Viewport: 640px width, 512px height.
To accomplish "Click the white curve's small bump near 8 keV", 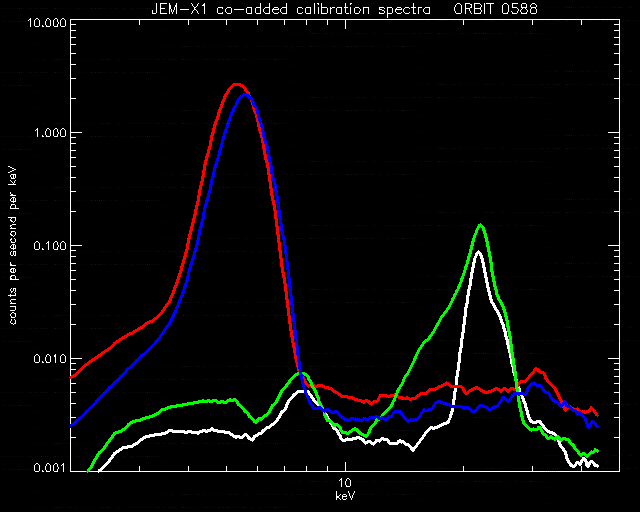I will coord(301,391).
